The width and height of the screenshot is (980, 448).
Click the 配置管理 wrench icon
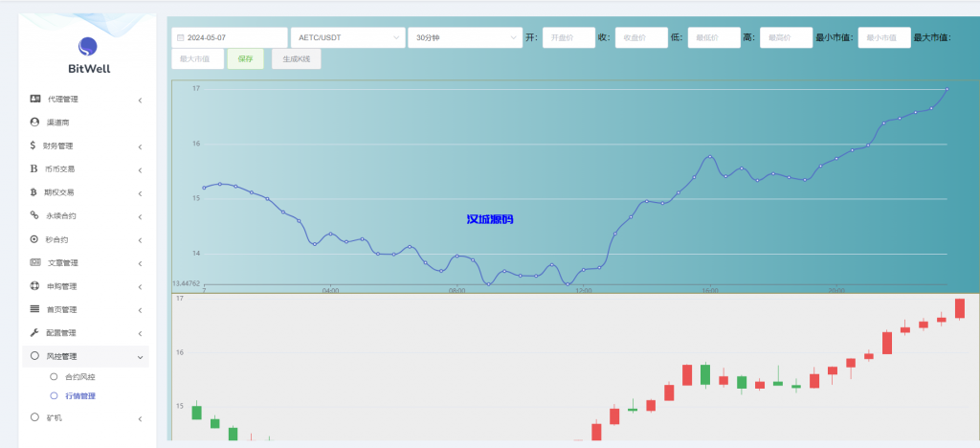point(35,332)
